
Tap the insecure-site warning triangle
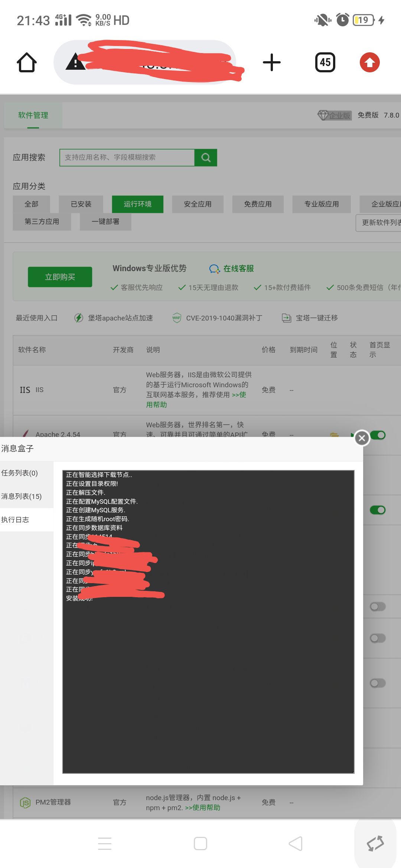coord(75,62)
